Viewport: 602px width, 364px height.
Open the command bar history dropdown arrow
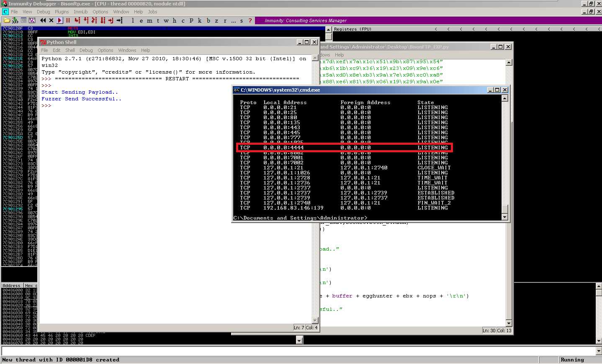pyautogui.click(x=598, y=351)
